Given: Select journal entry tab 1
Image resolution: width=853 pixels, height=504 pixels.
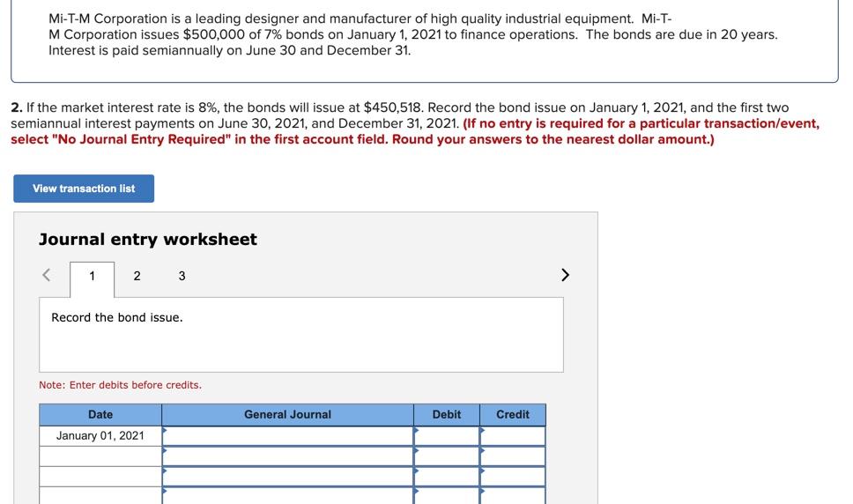Looking at the screenshot, I should (92, 276).
